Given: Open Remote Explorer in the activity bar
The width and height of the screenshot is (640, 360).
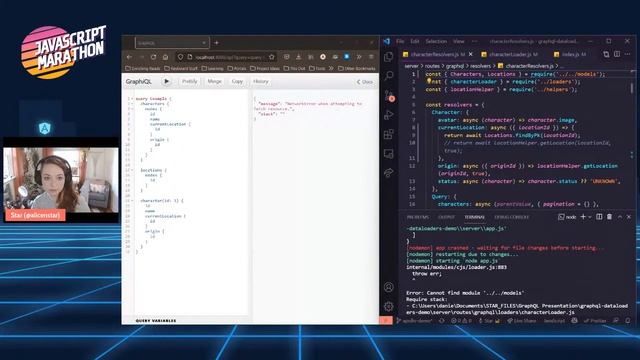Looking at the screenshot, I should click(389, 153).
